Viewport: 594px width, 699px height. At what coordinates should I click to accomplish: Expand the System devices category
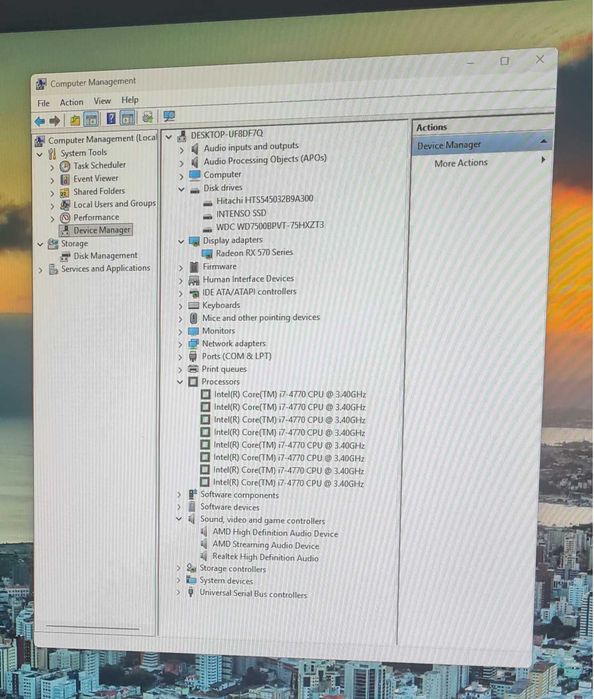pos(178,580)
